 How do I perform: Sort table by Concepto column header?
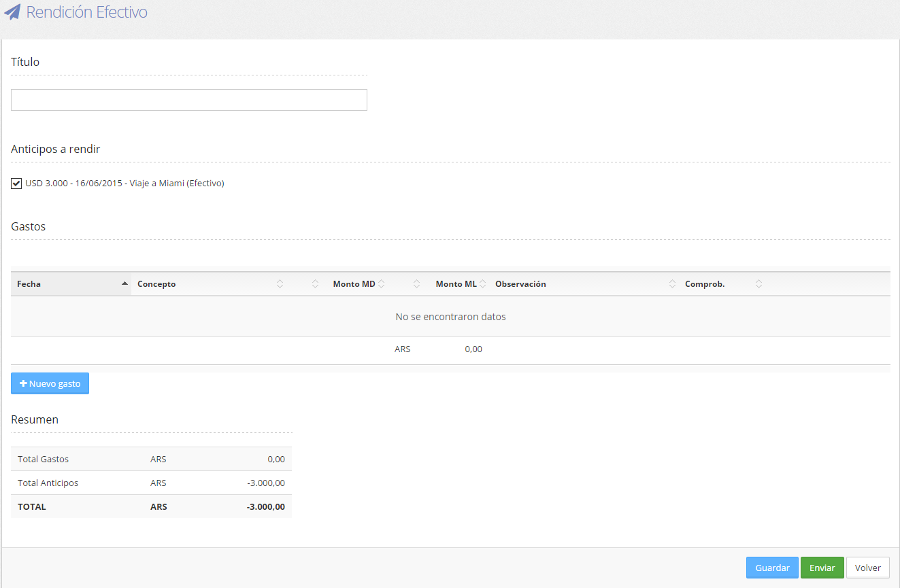[x=210, y=284]
